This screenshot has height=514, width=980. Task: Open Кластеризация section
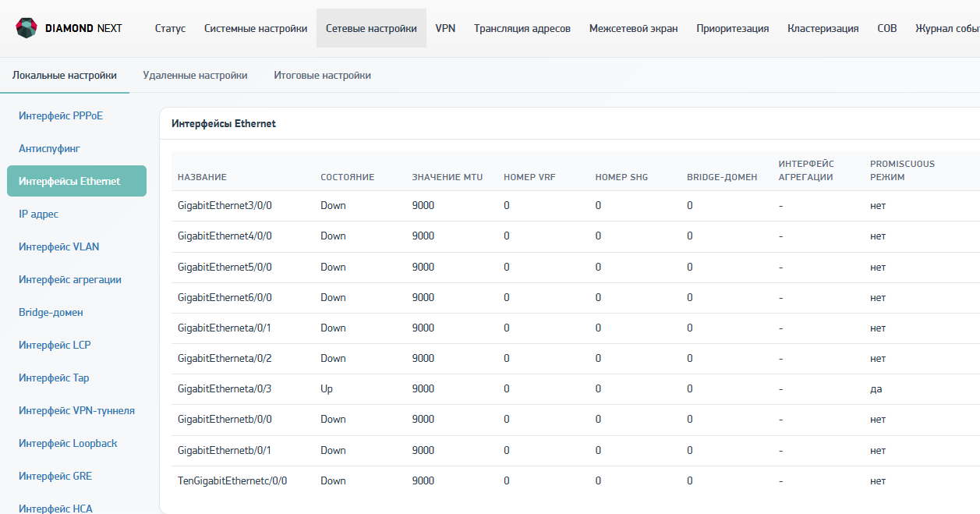(823, 28)
